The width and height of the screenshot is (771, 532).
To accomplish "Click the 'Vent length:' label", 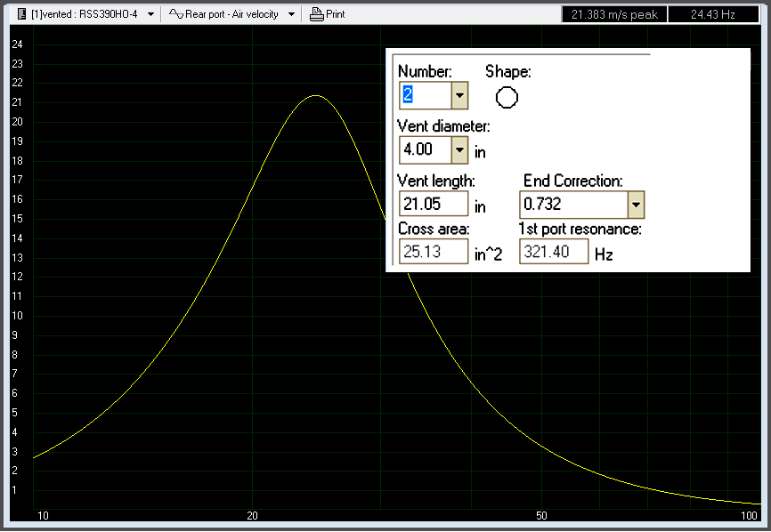I will (x=436, y=181).
